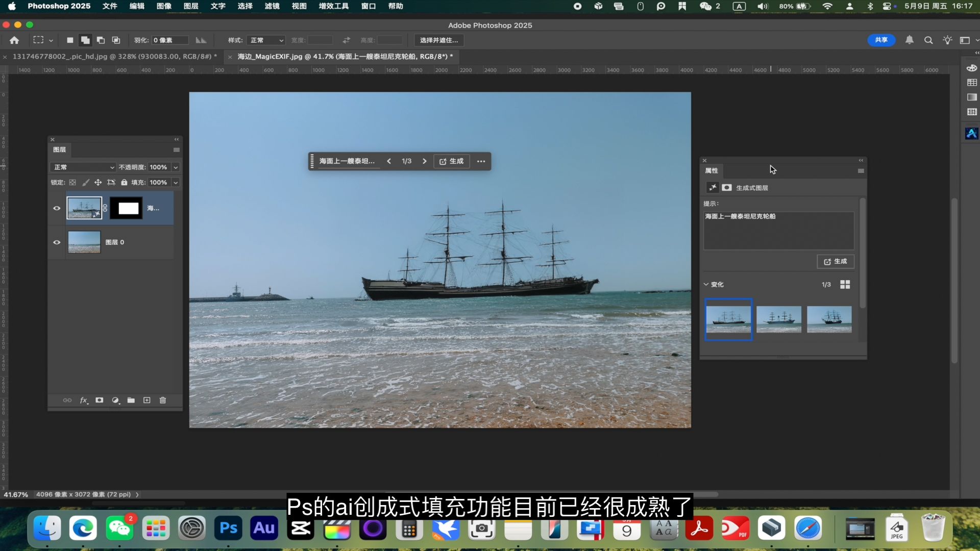Click the link layers icon in Layers panel

click(x=67, y=400)
